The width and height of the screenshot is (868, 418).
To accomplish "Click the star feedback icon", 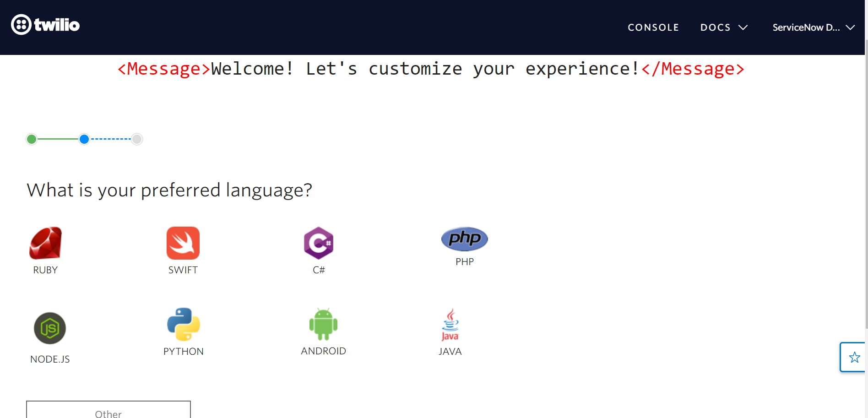I will point(854,357).
